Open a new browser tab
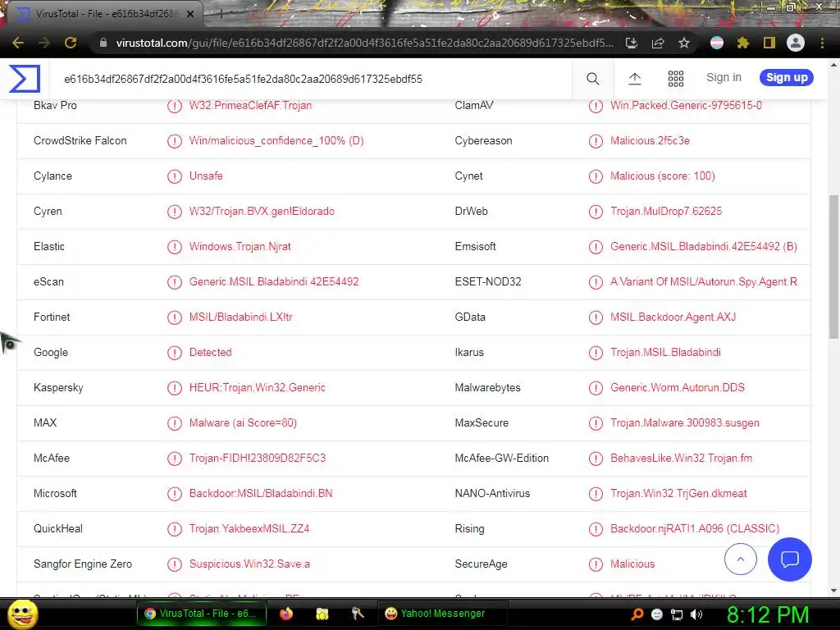 tap(220, 14)
